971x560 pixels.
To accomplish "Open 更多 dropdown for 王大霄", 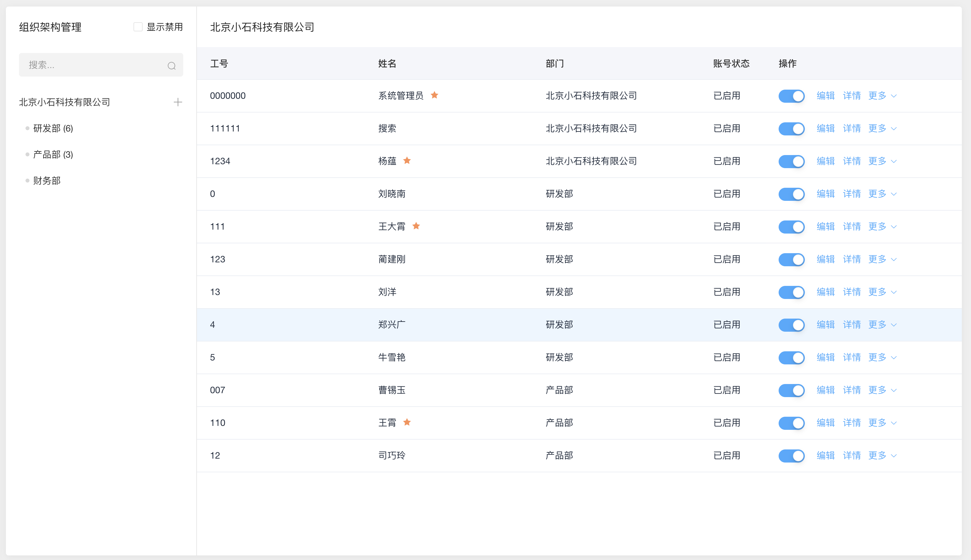I will [883, 227].
